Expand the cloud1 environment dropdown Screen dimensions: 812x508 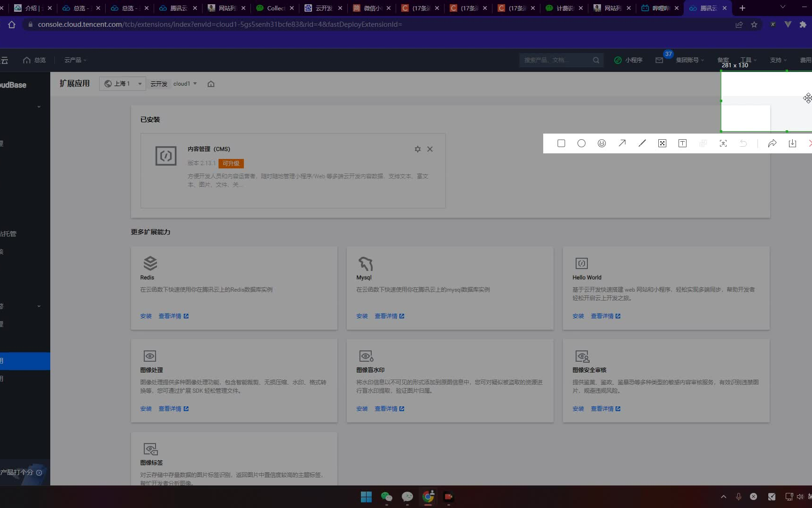coord(185,84)
